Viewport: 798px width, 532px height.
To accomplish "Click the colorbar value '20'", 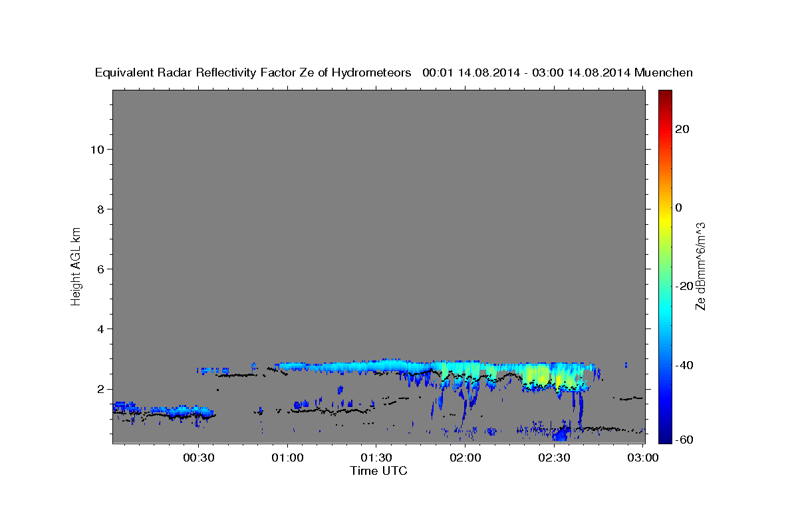I will [x=682, y=129].
